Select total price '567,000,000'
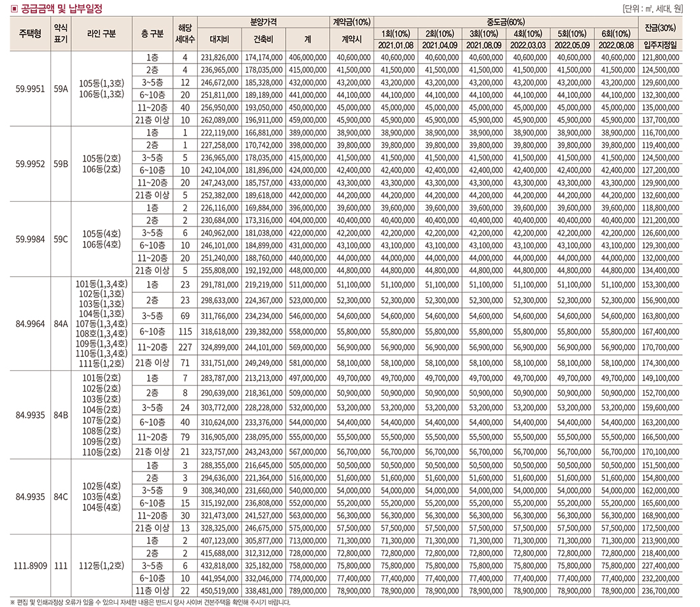The width and height of the screenshot is (700, 607). [307, 452]
